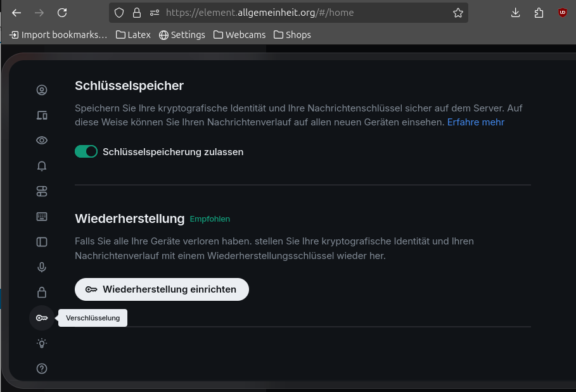Select the Appearance eye icon
The height and width of the screenshot is (392, 576).
pos(42,141)
